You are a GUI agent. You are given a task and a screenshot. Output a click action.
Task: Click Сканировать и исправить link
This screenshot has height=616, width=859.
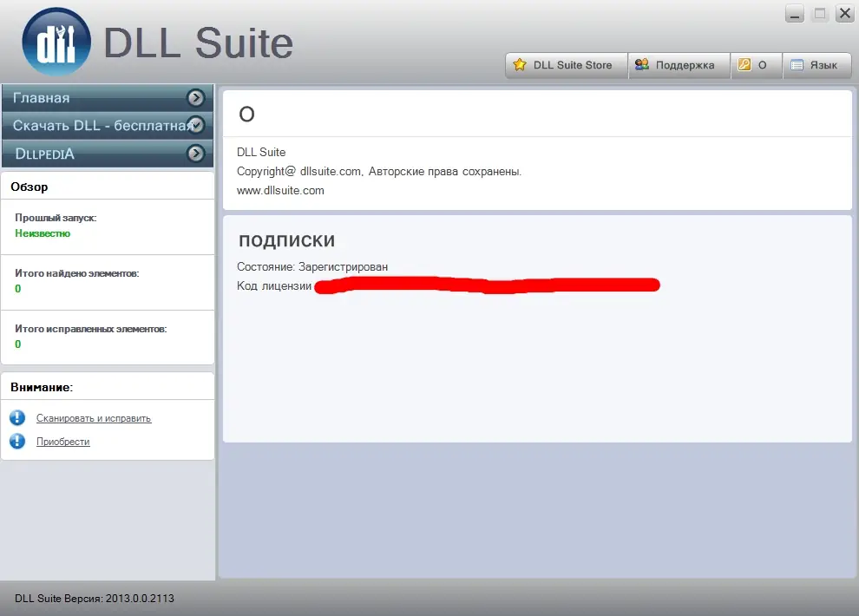pos(94,418)
